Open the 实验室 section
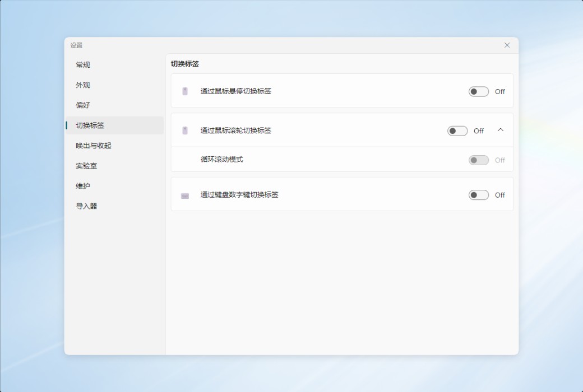Viewport: 583px width, 392px height. (x=115, y=166)
